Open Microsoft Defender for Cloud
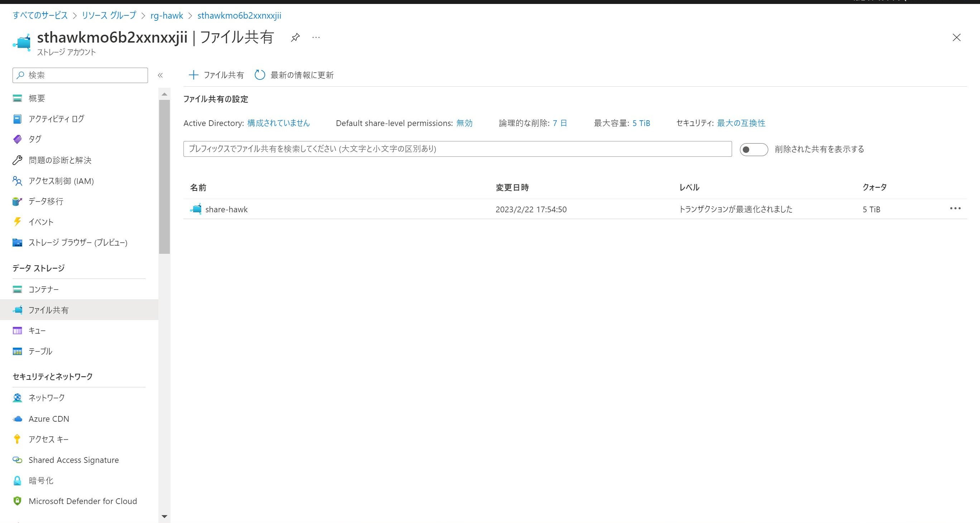 (x=82, y=501)
